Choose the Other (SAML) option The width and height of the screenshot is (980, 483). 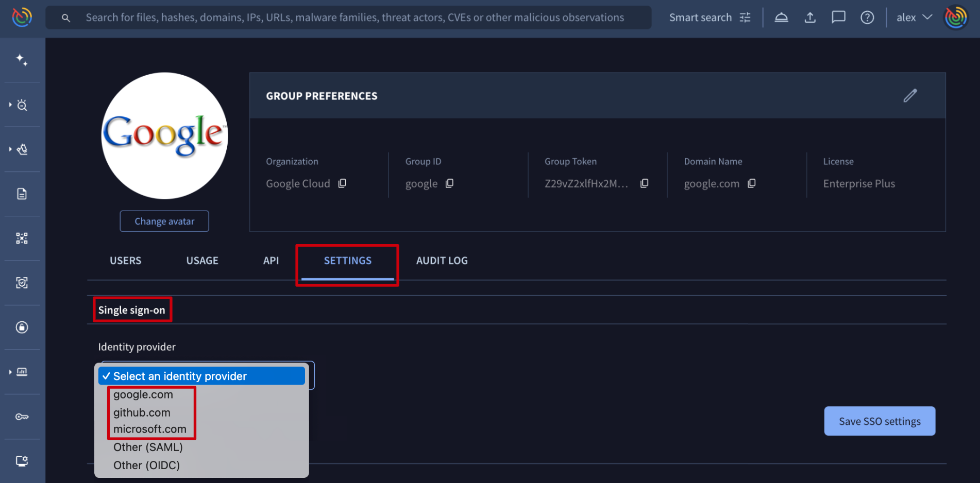148,447
